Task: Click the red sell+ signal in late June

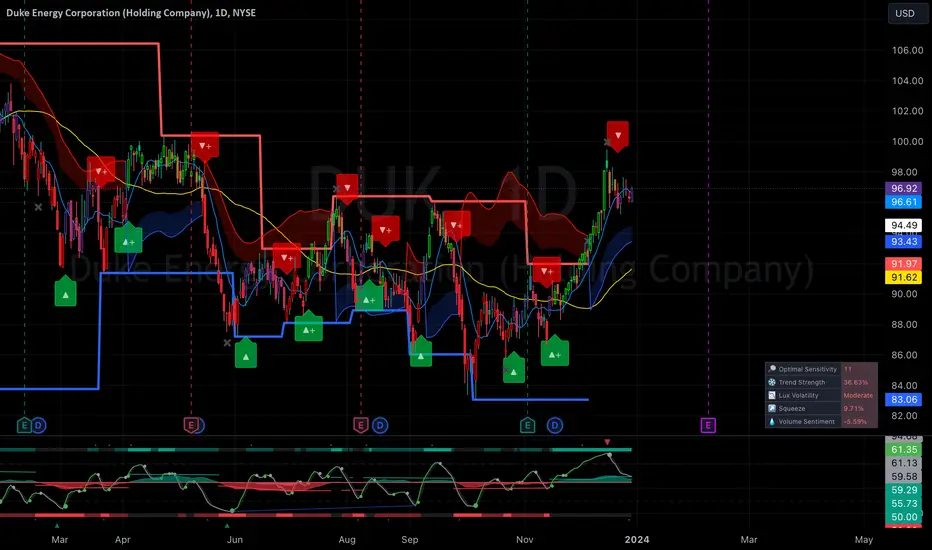Action: point(286,257)
